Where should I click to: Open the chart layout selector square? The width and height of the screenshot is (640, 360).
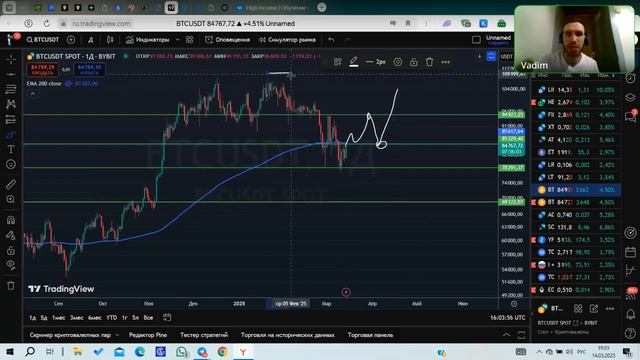click(476, 40)
